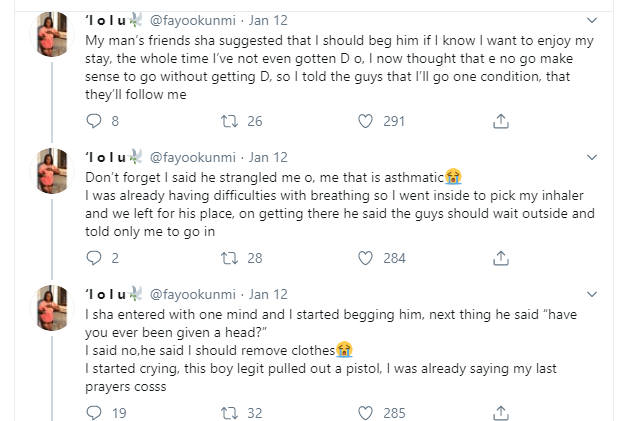This screenshot has height=421, width=634.
Task: Open the Jan 12 timestamp on second tweet
Action: click(x=267, y=157)
